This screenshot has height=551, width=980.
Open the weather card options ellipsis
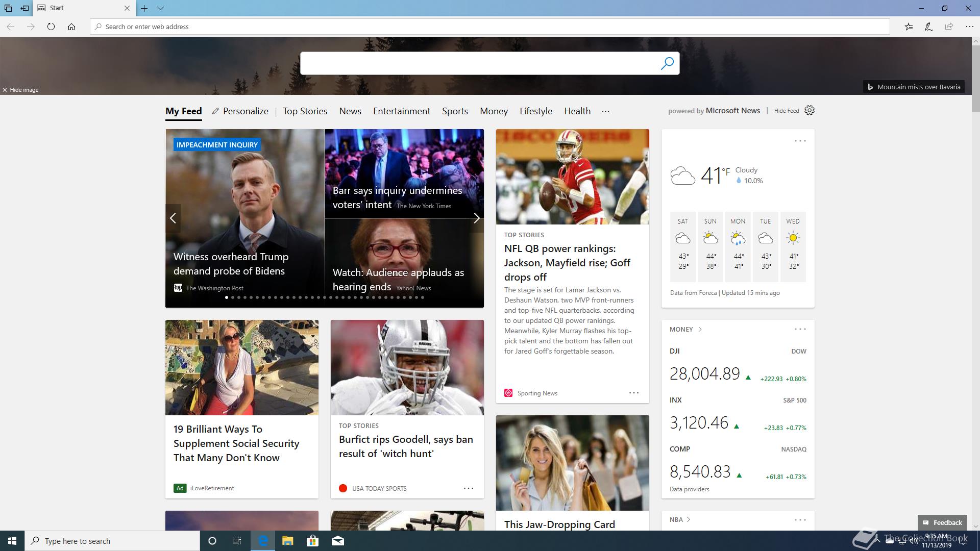800,141
